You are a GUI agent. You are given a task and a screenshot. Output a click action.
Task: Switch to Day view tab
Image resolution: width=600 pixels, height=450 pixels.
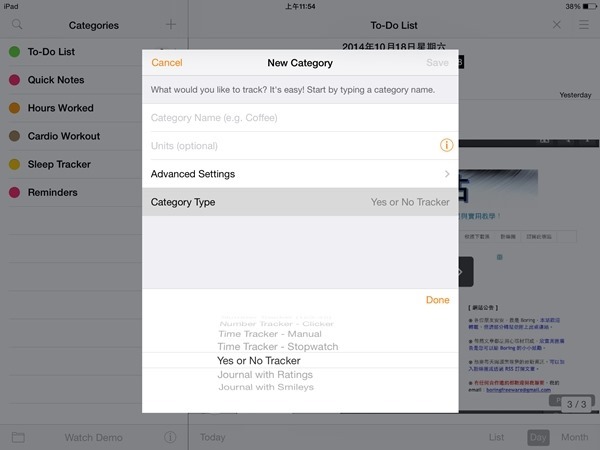[538, 437]
